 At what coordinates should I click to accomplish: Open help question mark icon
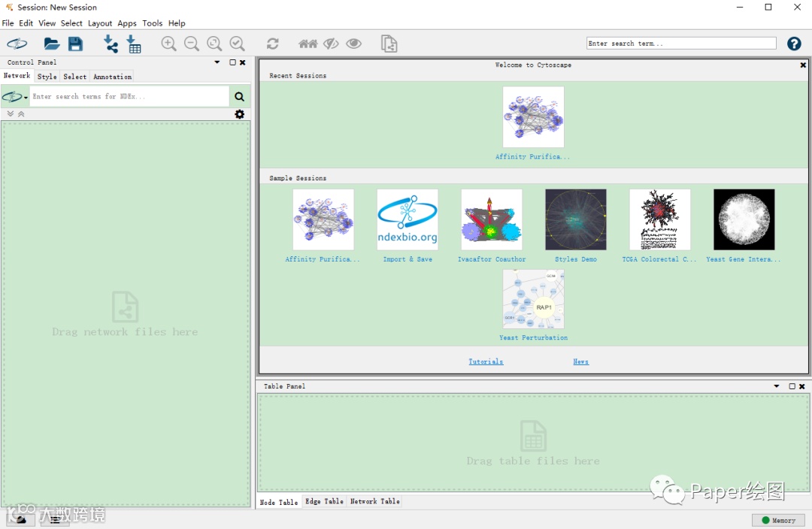794,44
